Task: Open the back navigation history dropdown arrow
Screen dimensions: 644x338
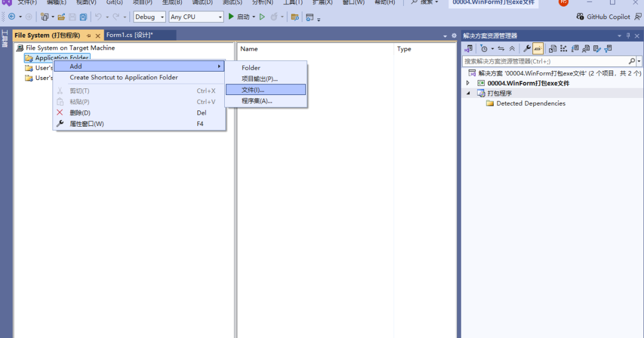Action: click(x=20, y=17)
